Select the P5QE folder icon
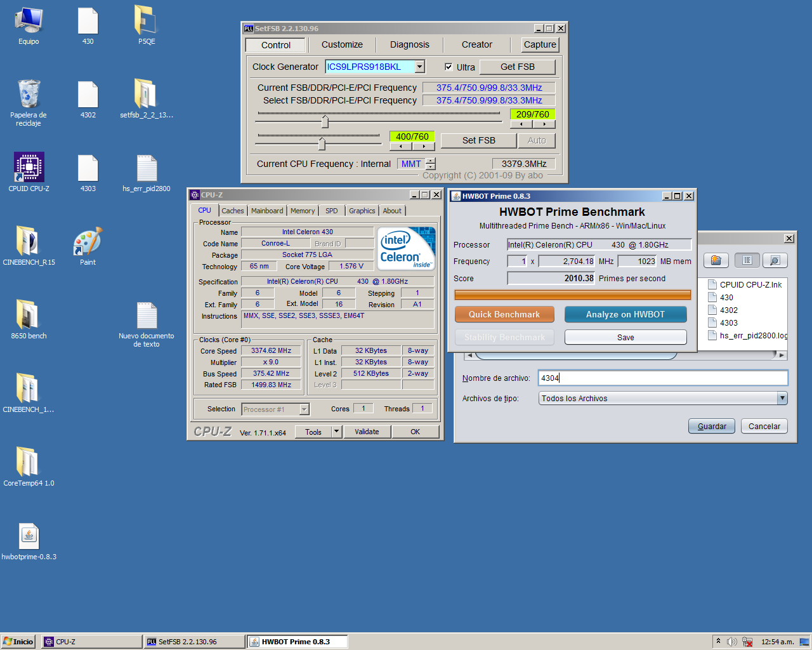Screen dimensions: 812x650 [147, 25]
